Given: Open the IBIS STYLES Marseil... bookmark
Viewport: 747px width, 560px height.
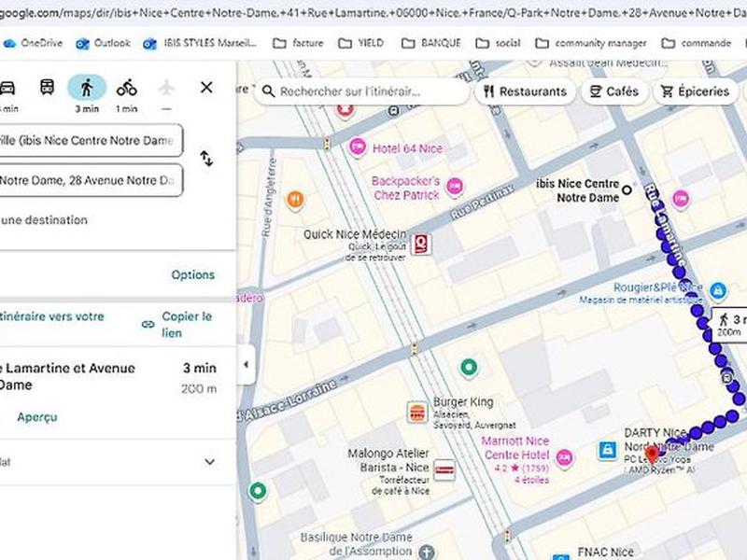Looking at the screenshot, I should (x=200, y=43).
